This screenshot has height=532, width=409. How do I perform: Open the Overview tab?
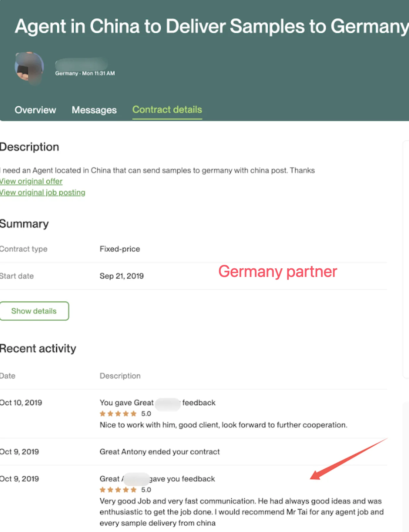point(35,110)
